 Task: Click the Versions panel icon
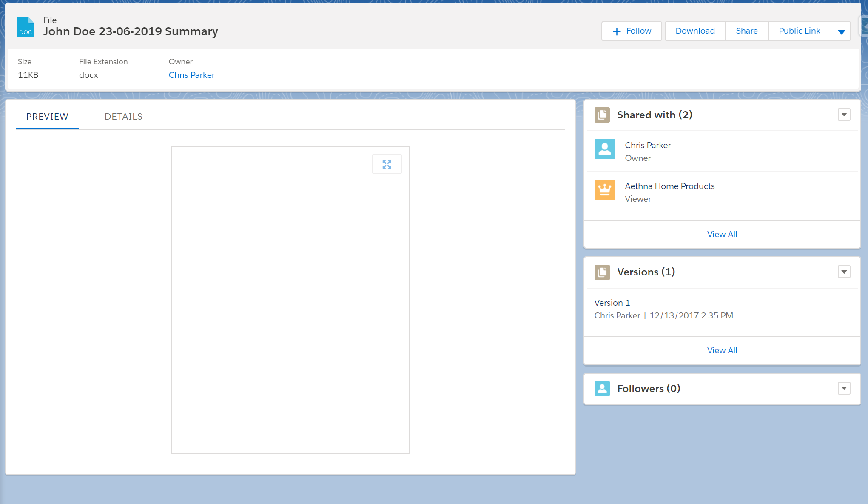tap(602, 272)
